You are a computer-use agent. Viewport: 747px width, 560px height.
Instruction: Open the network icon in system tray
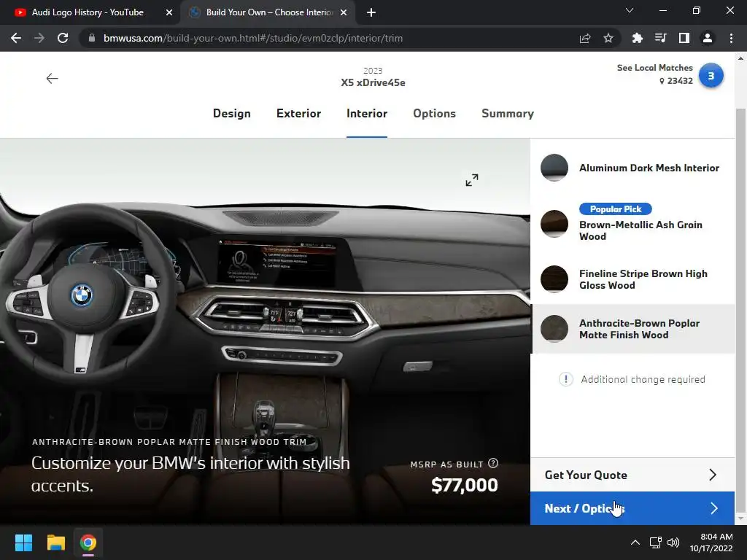coord(656,542)
